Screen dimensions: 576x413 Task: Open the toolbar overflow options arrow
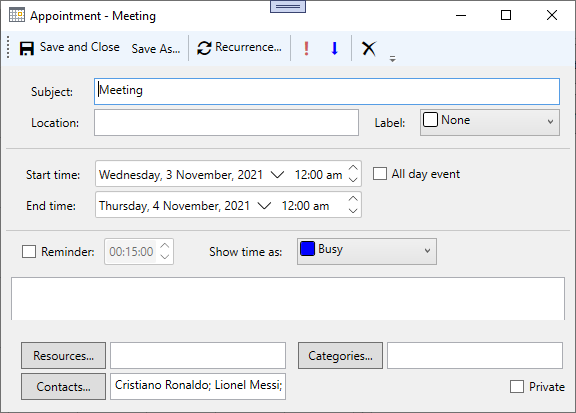pos(392,58)
